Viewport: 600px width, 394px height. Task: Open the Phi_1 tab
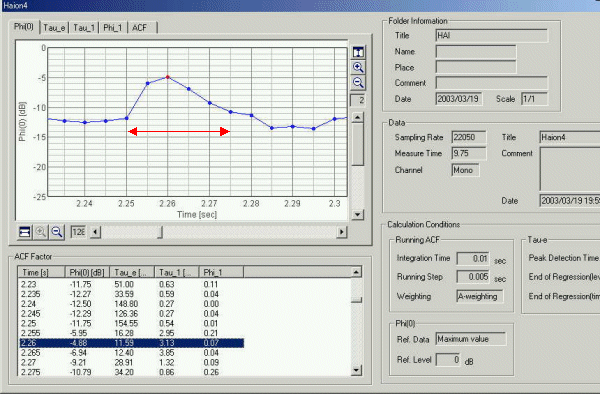point(113,28)
